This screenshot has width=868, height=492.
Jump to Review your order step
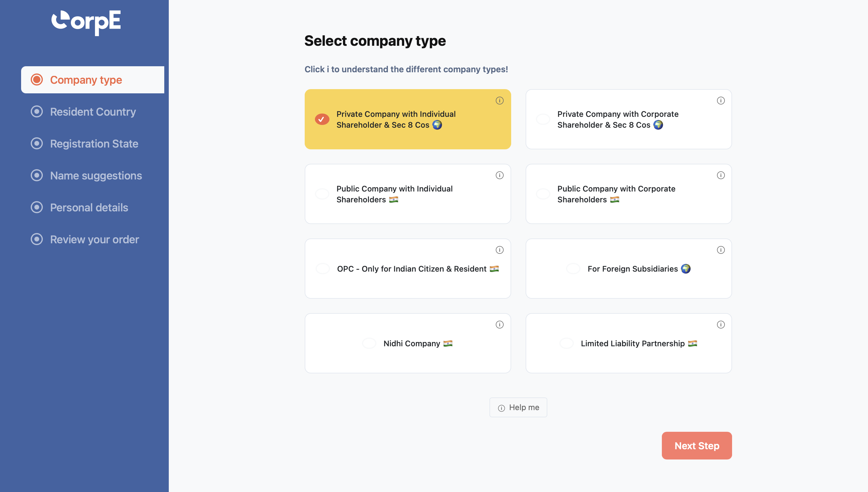[x=94, y=240]
